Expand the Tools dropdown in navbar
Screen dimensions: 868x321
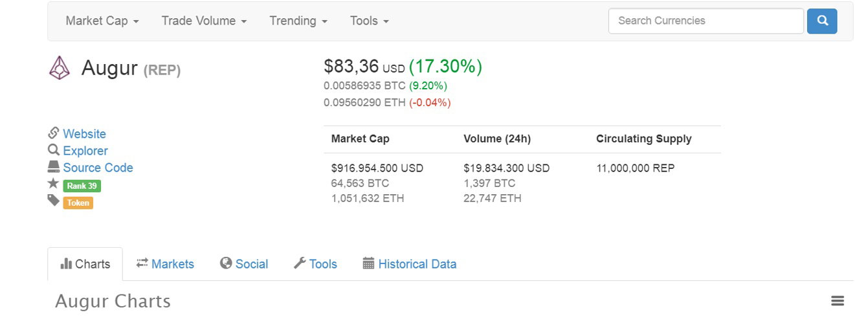point(370,21)
